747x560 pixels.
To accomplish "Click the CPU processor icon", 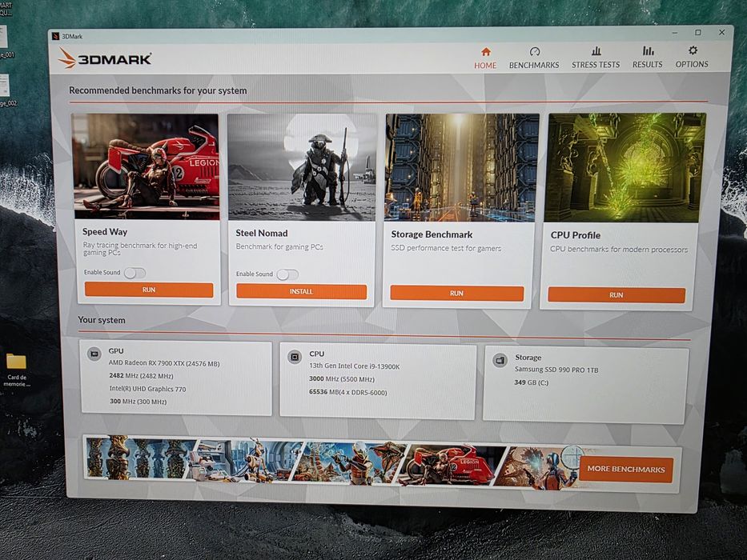I will [x=295, y=357].
